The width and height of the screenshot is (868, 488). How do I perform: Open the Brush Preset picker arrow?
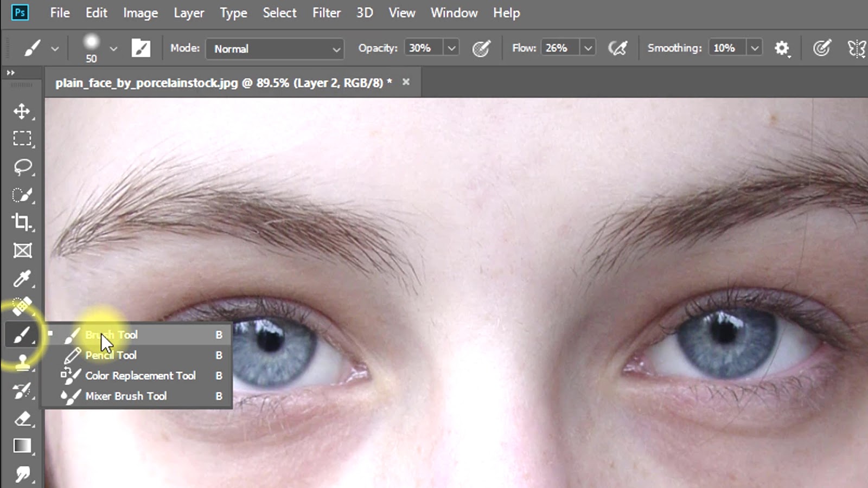pos(113,48)
